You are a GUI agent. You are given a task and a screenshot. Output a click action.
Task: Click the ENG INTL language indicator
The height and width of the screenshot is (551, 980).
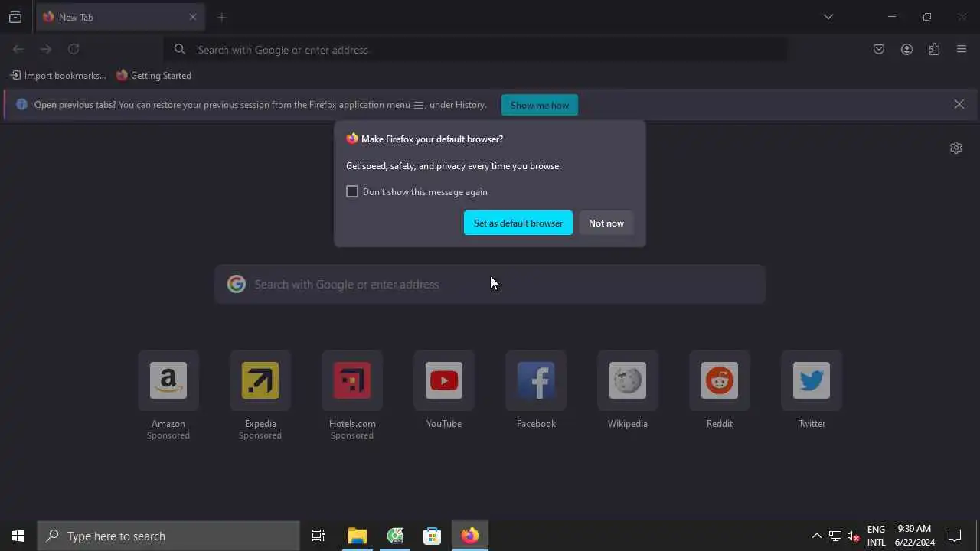[x=877, y=536]
